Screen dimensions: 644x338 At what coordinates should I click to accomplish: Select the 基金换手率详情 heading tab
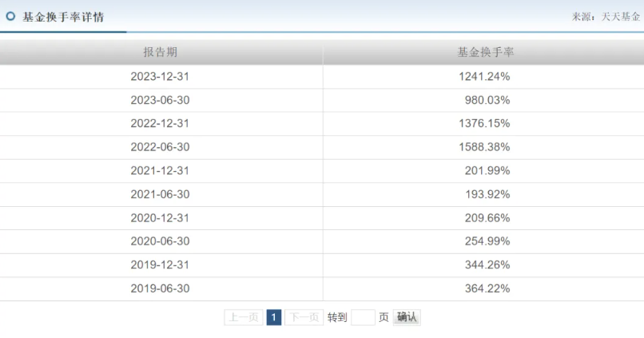pyautogui.click(x=63, y=17)
